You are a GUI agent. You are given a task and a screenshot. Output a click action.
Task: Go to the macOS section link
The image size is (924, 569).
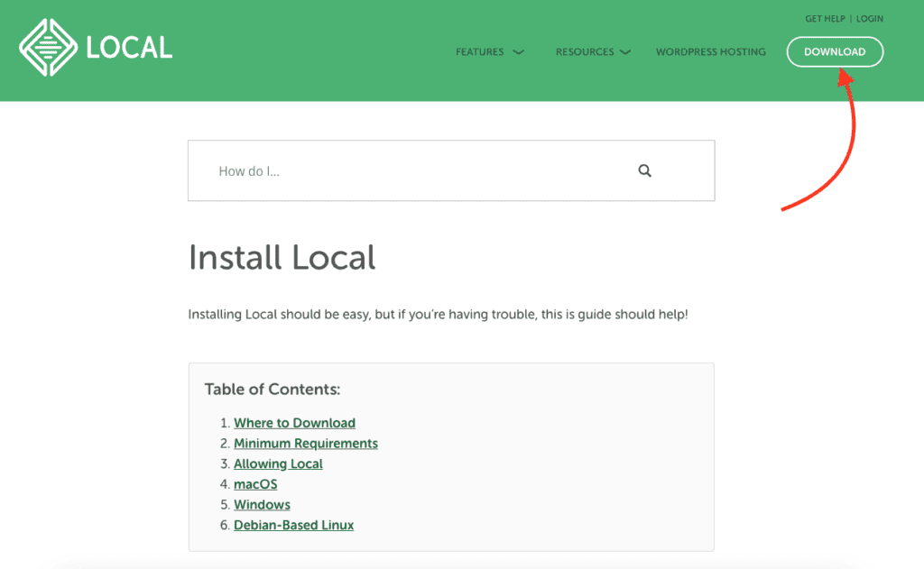click(x=255, y=484)
